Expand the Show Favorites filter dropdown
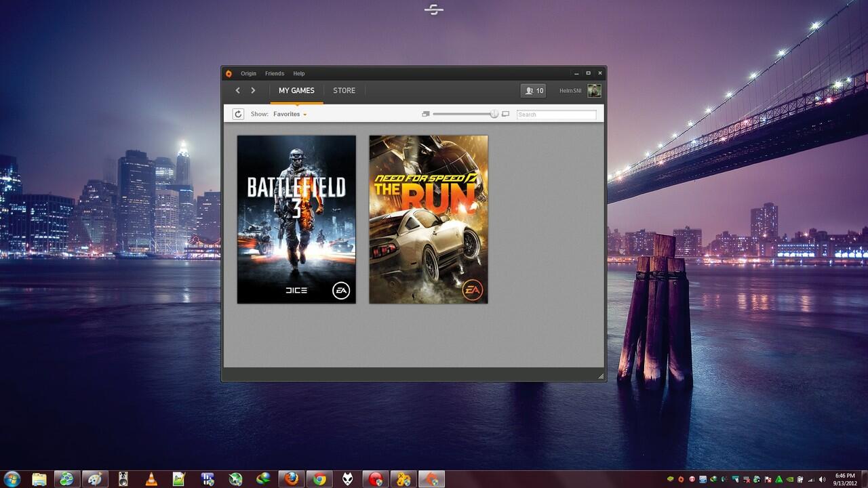 tap(290, 114)
